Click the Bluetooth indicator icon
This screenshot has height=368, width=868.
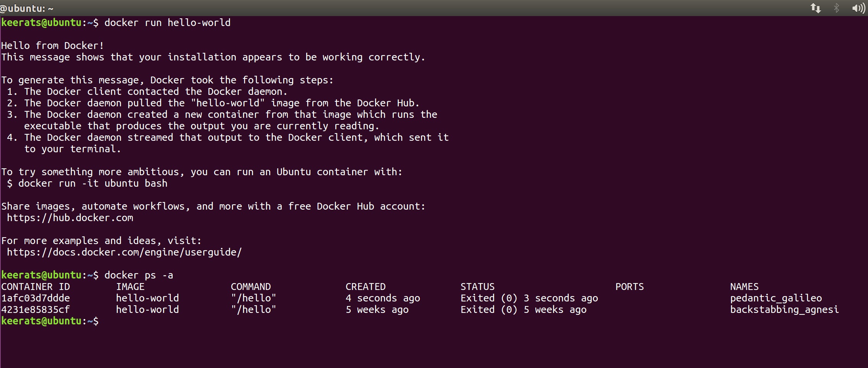[x=836, y=8]
